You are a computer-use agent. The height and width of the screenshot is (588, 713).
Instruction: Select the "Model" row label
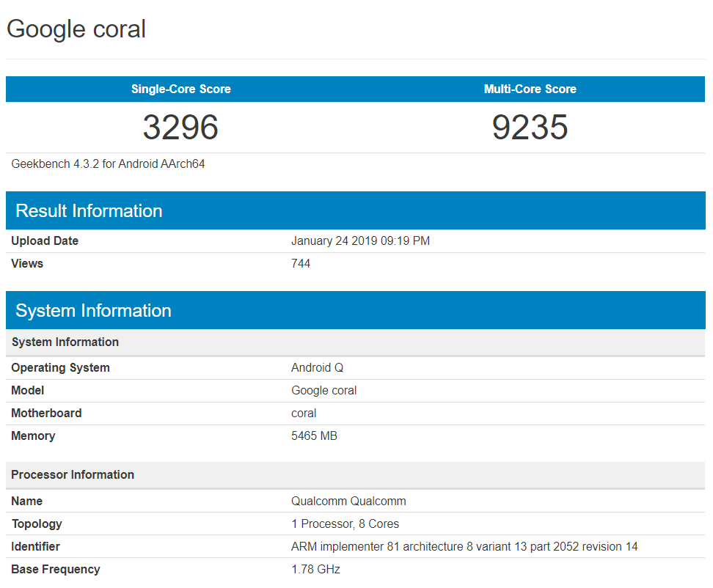(x=28, y=390)
